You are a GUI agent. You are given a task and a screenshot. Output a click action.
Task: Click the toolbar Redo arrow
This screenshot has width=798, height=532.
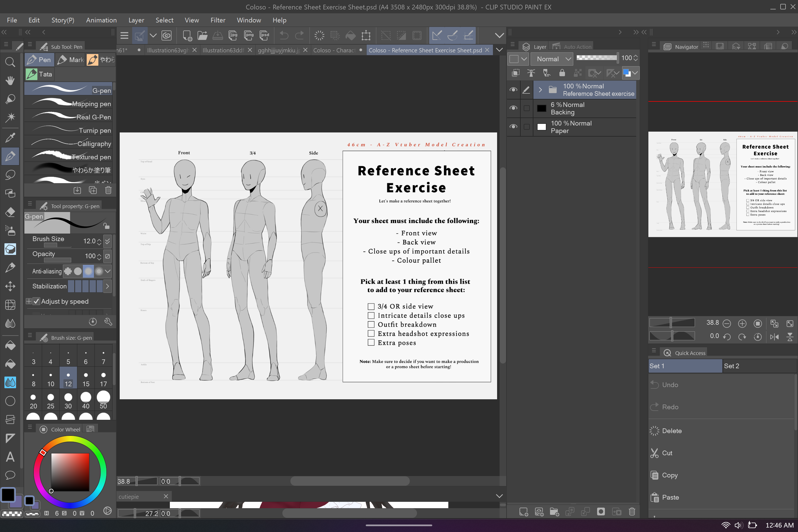click(300, 35)
